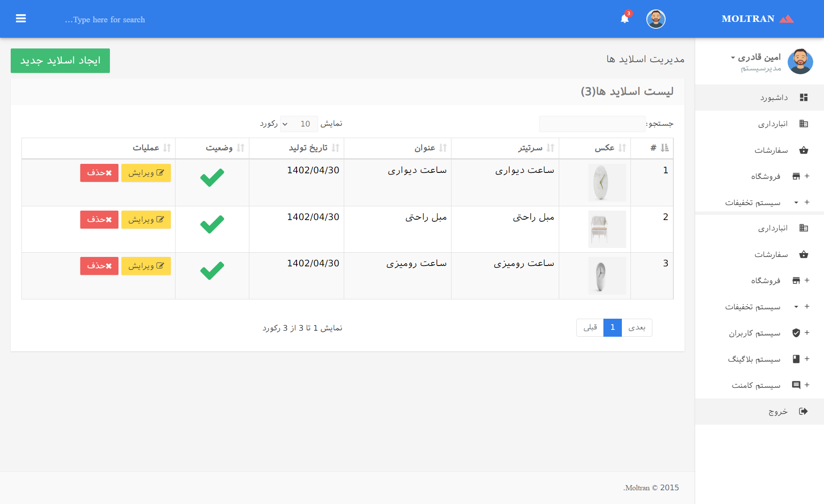This screenshot has width=824, height=504.
Task: Click the جستجو search input field
Action: coord(592,124)
